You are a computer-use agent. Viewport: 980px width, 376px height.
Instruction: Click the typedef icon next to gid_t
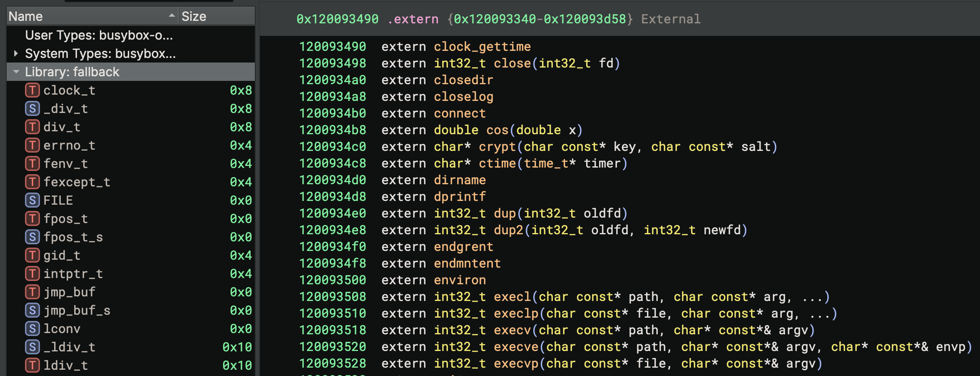(32, 256)
